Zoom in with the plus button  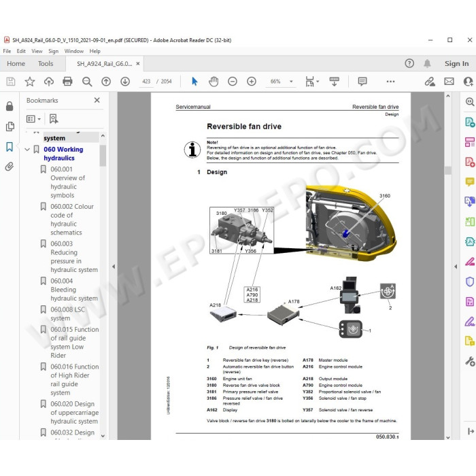(x=252, y=82)
